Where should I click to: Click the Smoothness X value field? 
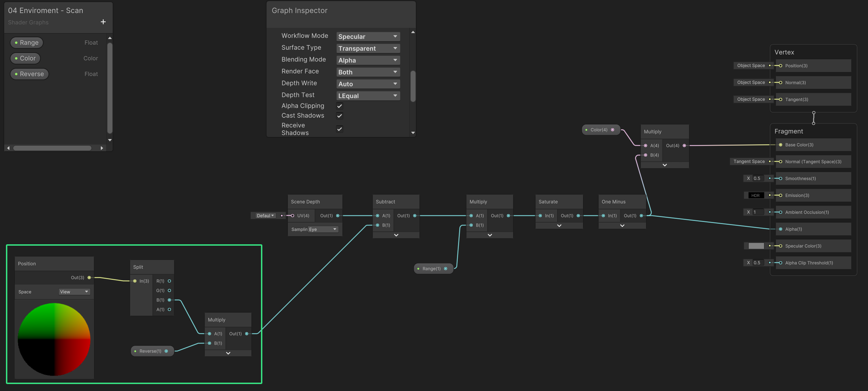[x=758, y=178]
